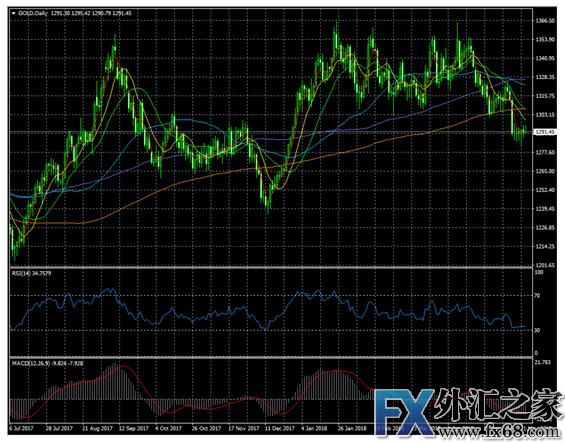Screen dimensions: 565x443
Task: Click the RSI 70 level label
Action: (537, 296)
